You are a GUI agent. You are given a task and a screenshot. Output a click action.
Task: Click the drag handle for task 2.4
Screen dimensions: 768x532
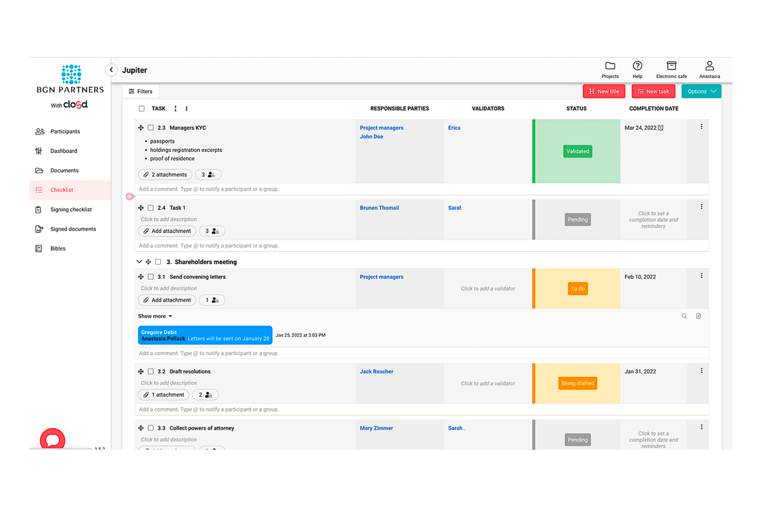(x=141, y=208)
